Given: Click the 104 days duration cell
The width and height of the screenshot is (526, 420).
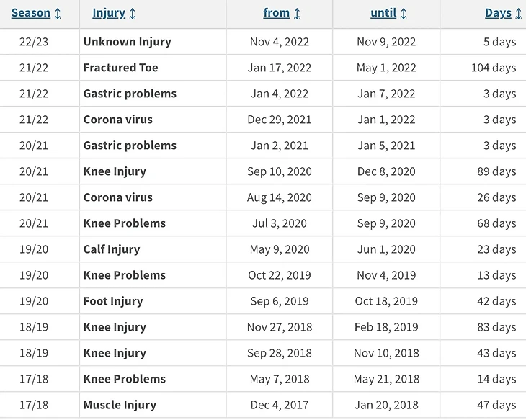Looking at the screenshot, I should (494, 68).
